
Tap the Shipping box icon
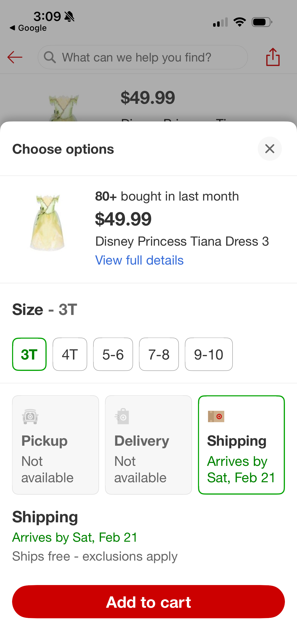point(216,416)
